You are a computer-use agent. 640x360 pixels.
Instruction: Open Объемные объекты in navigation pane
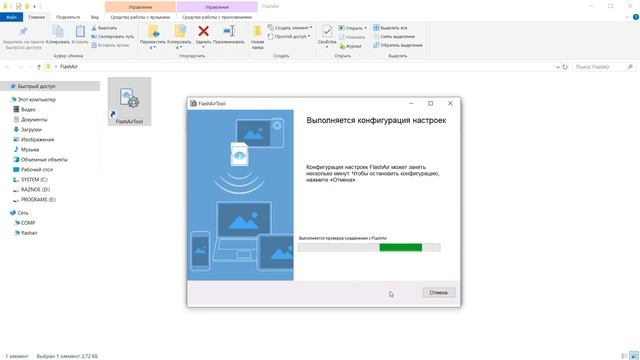pos(44,160)
